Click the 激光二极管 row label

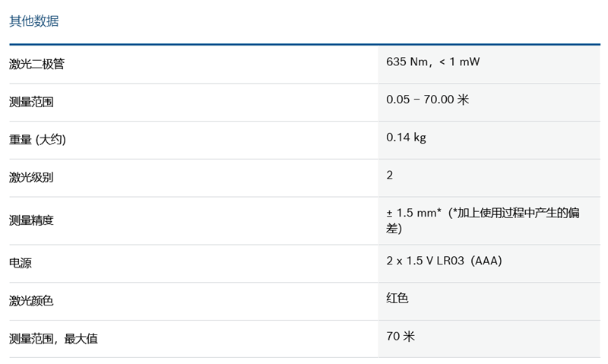(x=36, y=65)
